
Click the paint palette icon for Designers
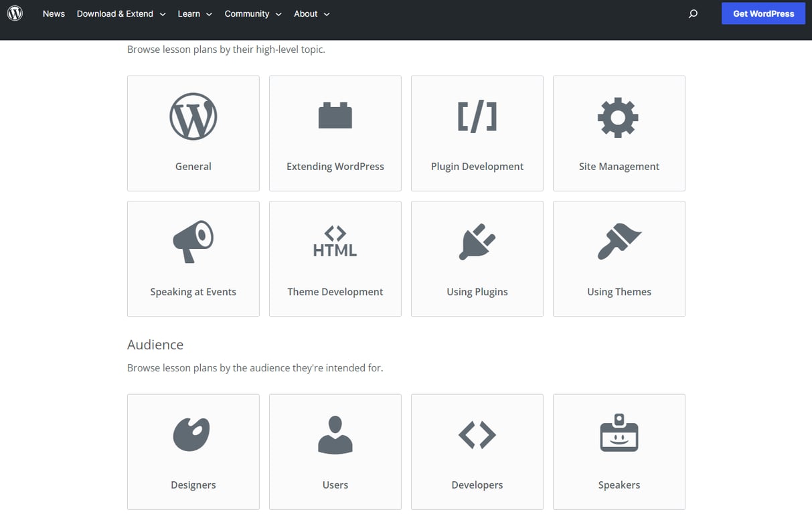pyautogui.click(x=193, y=434)
